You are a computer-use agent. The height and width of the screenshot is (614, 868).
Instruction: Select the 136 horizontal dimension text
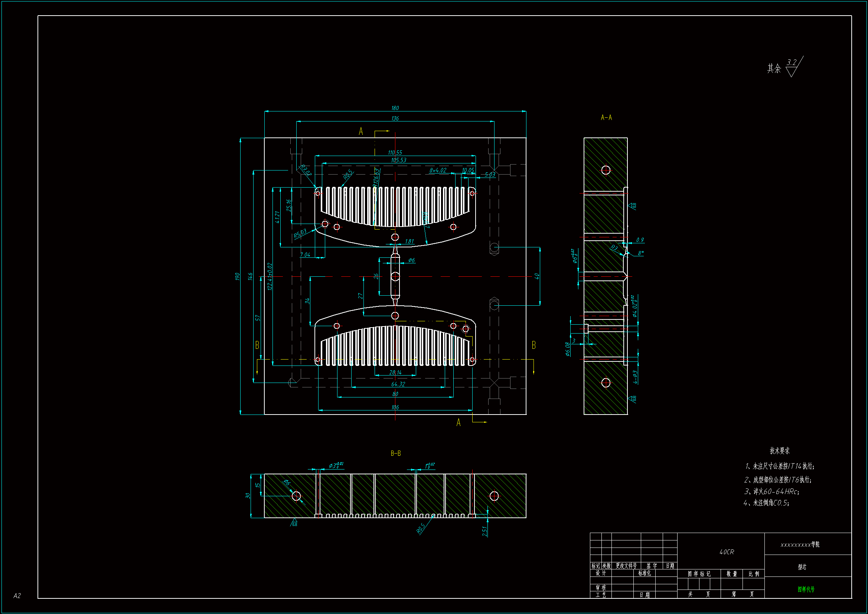[395, 118]
